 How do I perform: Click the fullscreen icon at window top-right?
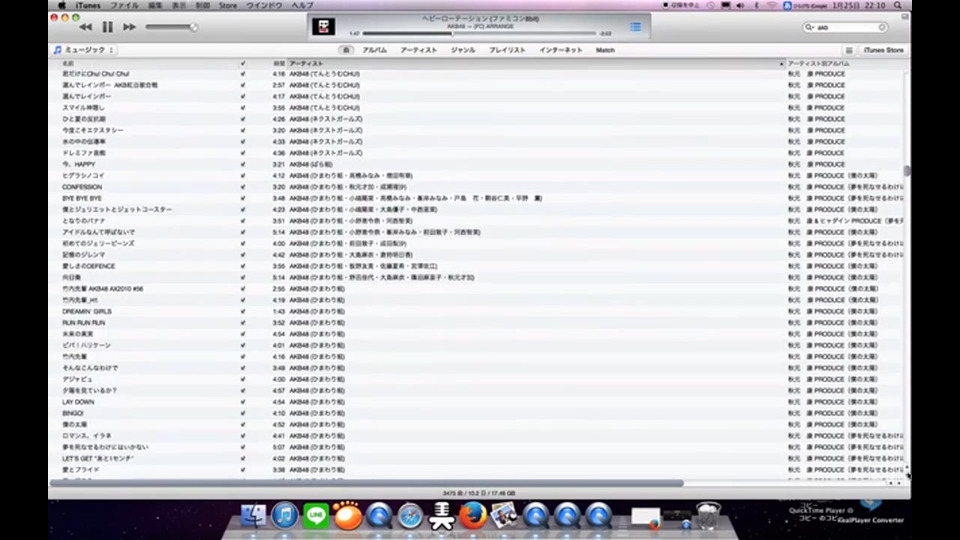[905, 17]
